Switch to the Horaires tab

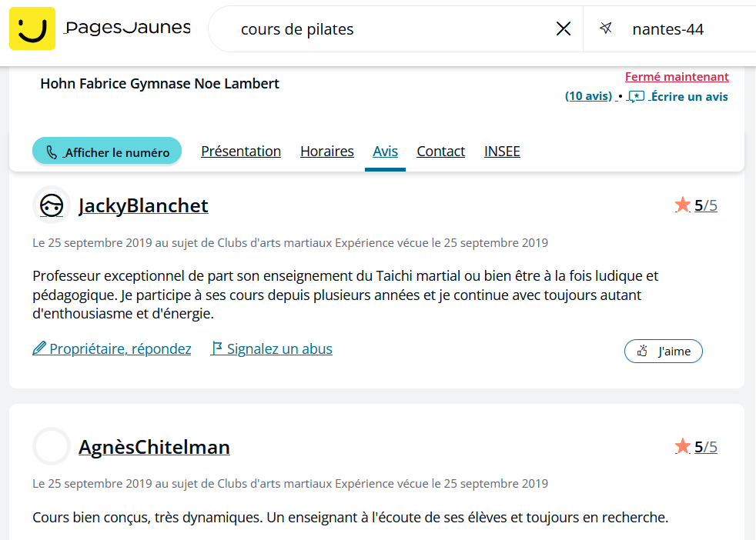(x=327, y=152)
